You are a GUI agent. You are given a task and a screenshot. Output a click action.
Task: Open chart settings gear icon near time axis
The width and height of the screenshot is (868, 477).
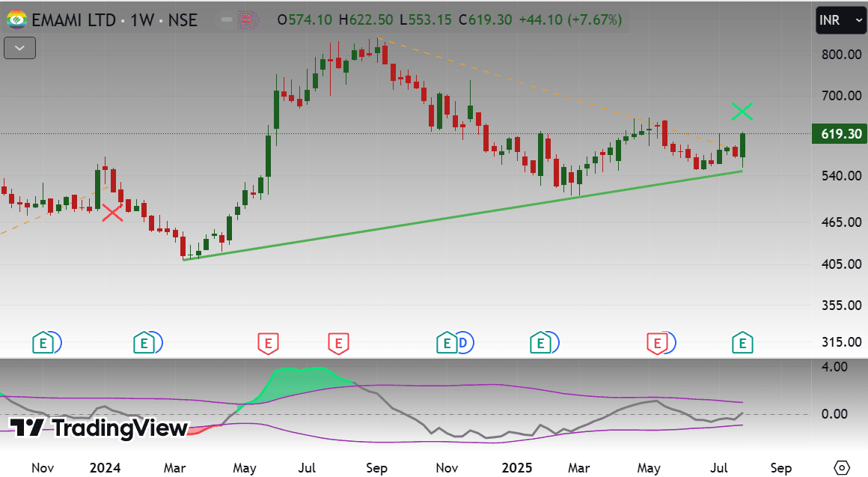click(841, 467)
